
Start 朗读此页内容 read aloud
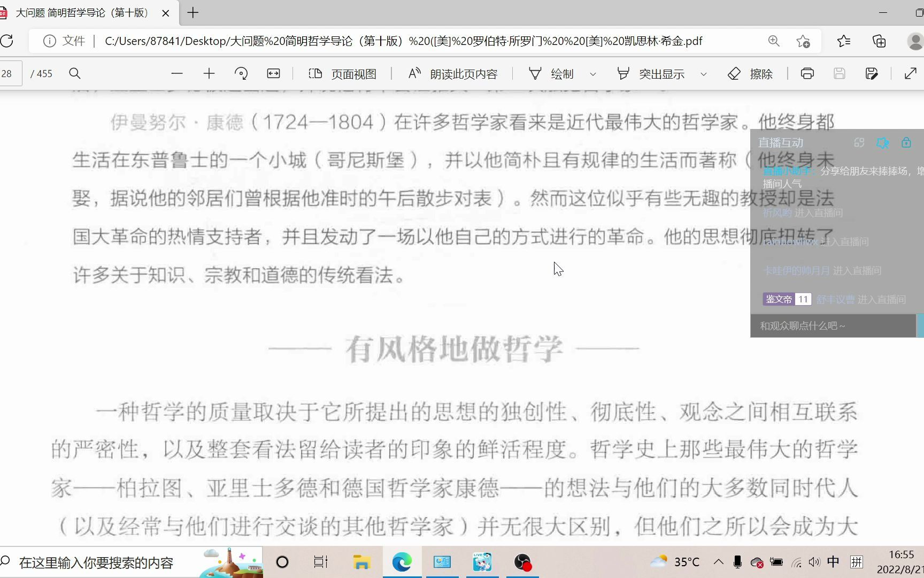(453, 74)
